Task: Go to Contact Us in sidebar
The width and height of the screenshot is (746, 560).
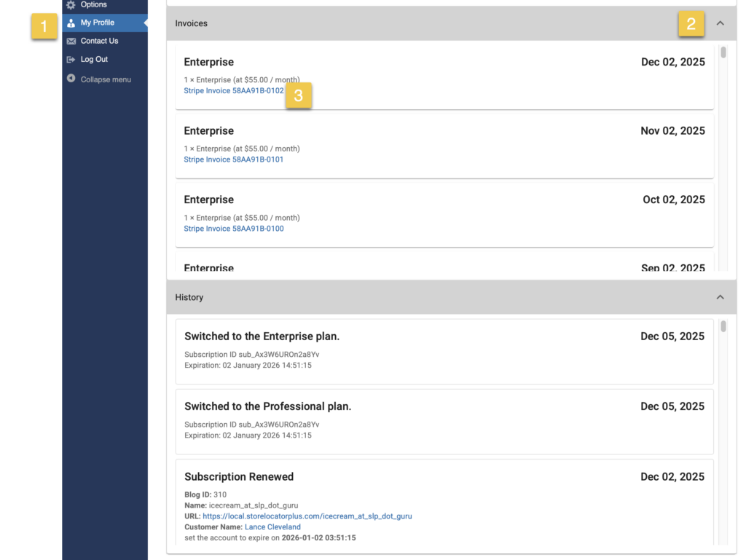Action: 99,42
